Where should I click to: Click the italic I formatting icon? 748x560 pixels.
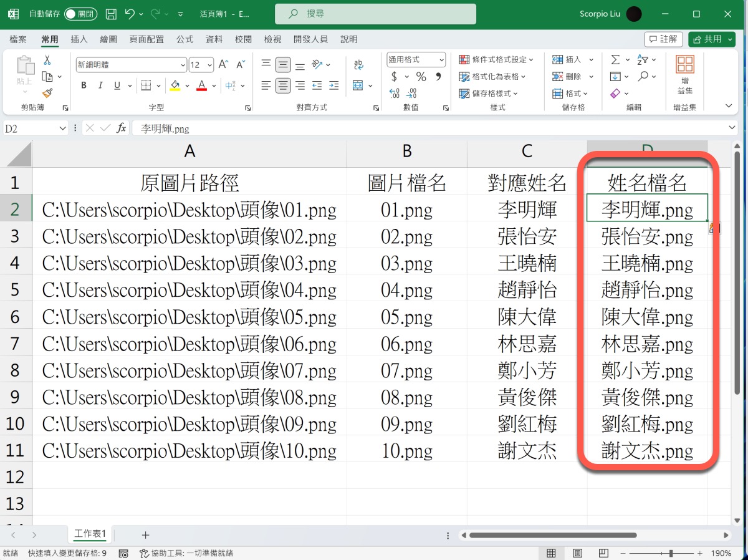(x=101, y=85)
